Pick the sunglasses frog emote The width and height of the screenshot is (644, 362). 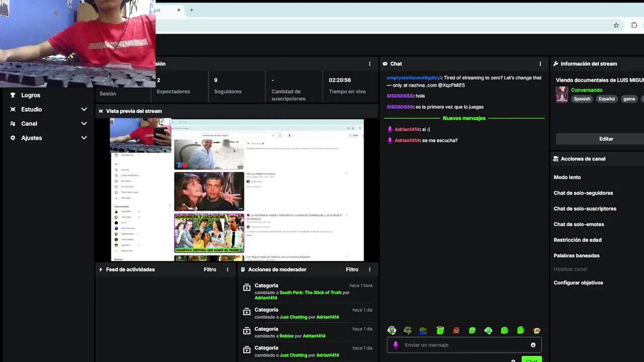coord(408,330)
